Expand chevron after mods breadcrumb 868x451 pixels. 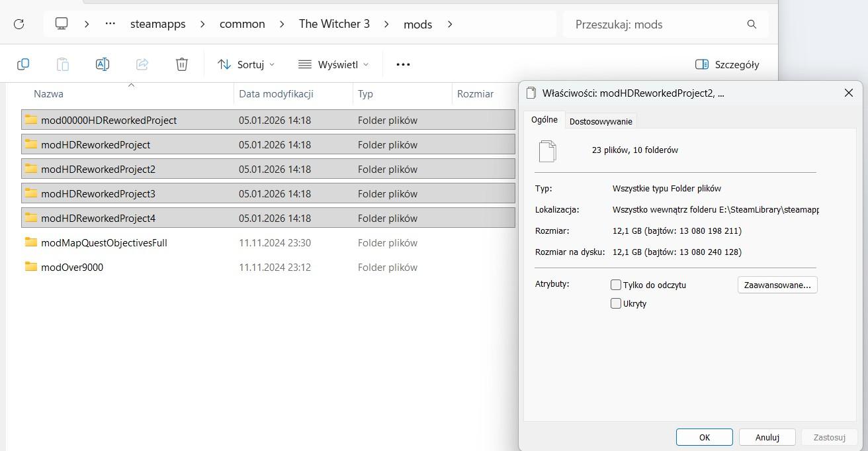click(450, 24)
